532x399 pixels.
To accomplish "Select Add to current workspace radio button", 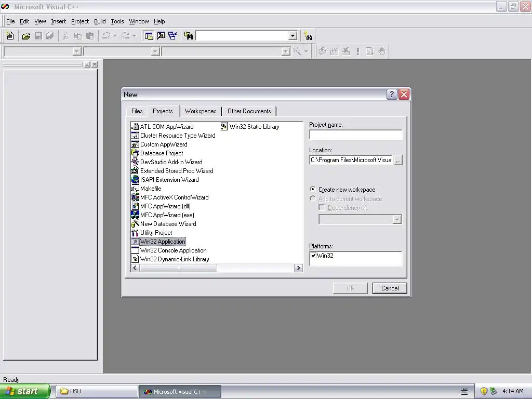I will (x=312, y=198).
